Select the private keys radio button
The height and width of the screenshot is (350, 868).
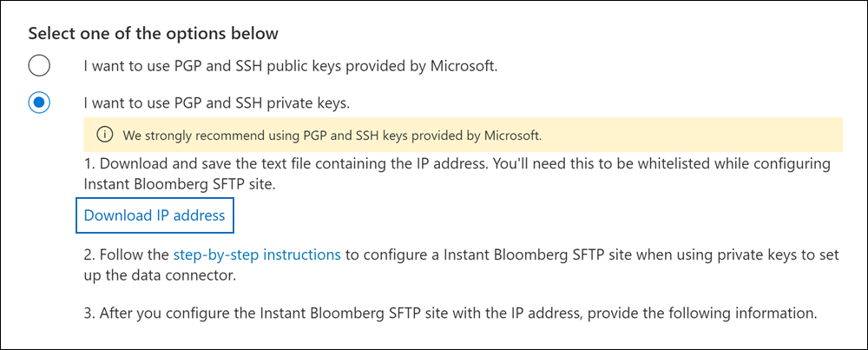click(x=39, y=103)
